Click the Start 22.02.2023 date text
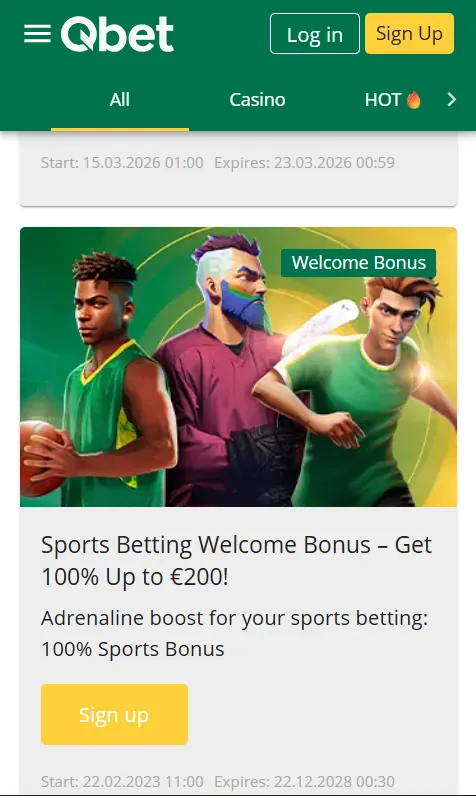This screenshot has height=796, width=476. point(122,781)
